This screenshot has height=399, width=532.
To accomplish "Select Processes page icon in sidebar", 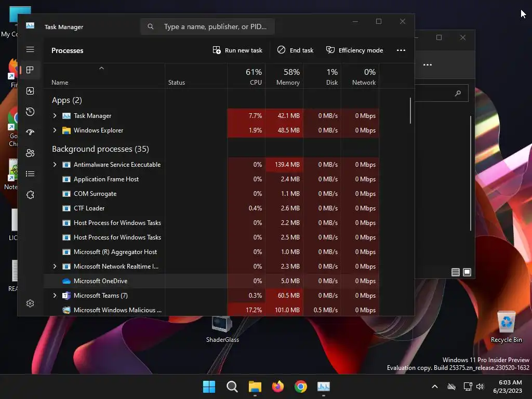I will pyautogui.click(x=30, y=70).
